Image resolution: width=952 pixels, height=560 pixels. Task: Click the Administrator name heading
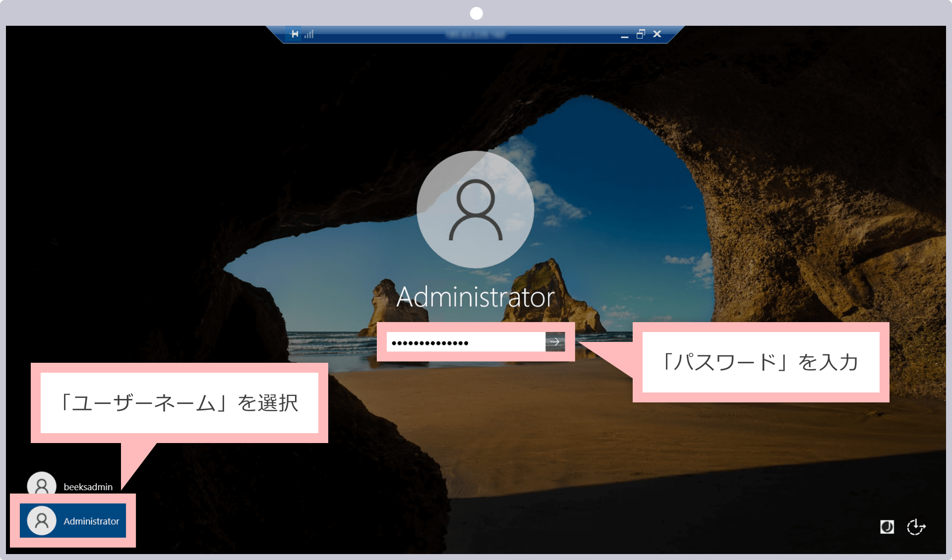[x=475, y=297]
